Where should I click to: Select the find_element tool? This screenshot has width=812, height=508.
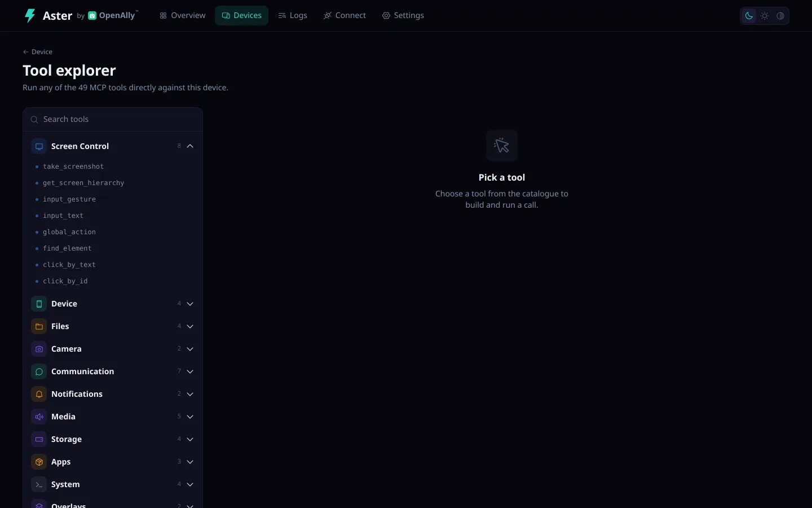113,248
